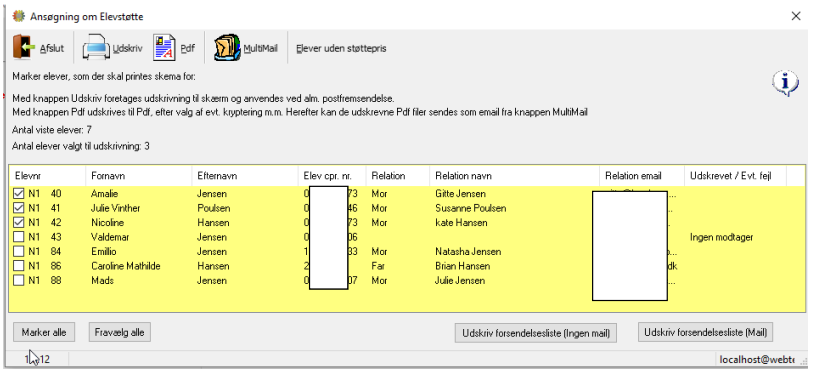Click Julie Jensen relation name

[x=460, y=281]
